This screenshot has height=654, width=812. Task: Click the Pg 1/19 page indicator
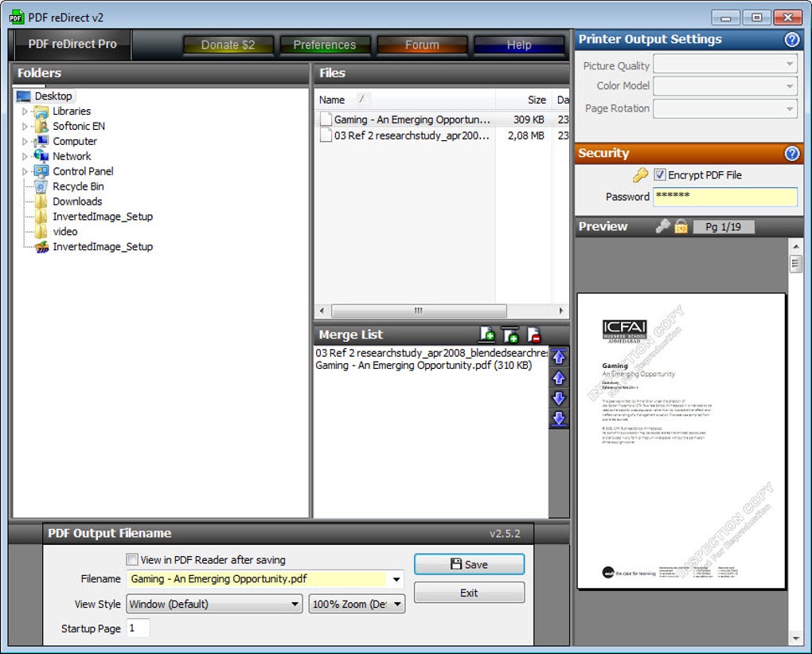pos(723,226)
